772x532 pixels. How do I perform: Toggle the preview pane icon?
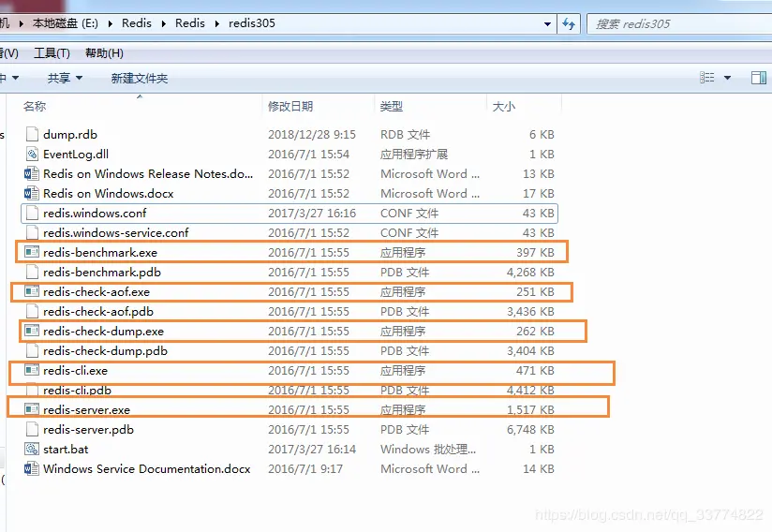[758, 77]
